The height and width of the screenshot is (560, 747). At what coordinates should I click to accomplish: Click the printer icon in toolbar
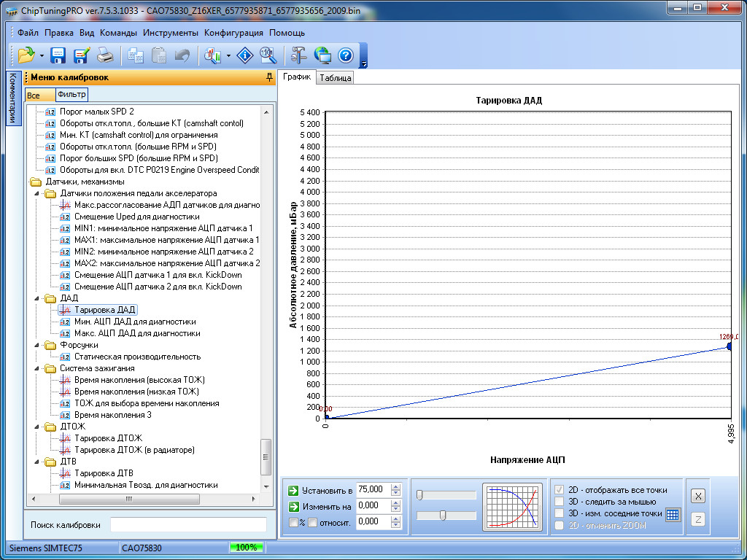105,55
